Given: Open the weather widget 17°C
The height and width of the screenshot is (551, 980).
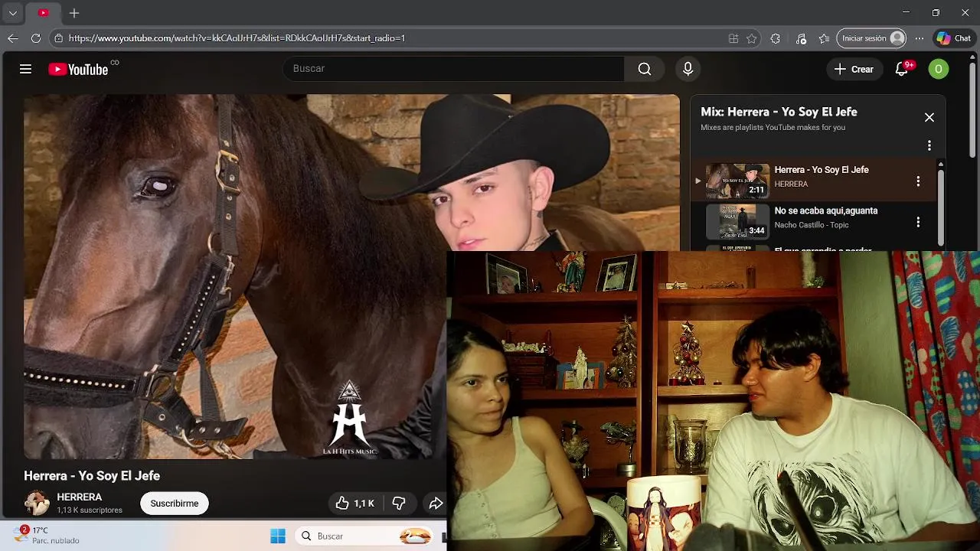Looking at the screenshot, I should click(46, 536).
